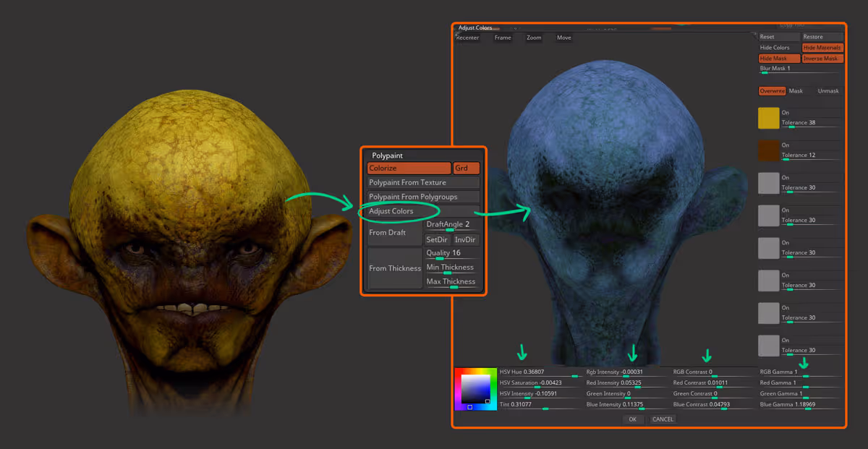Click the InvDir button
The image size is (868, 449).
pyautogui.click(x=466, y=239)
